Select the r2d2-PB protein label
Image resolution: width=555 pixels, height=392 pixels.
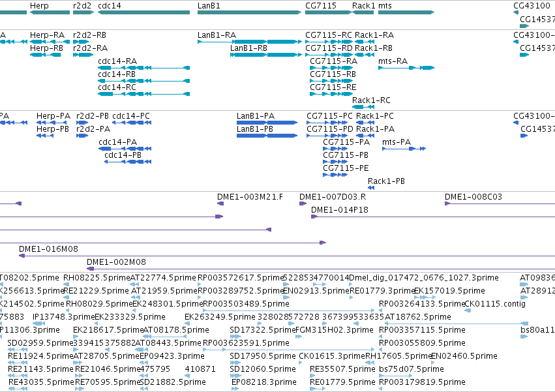tap(93, 116)
